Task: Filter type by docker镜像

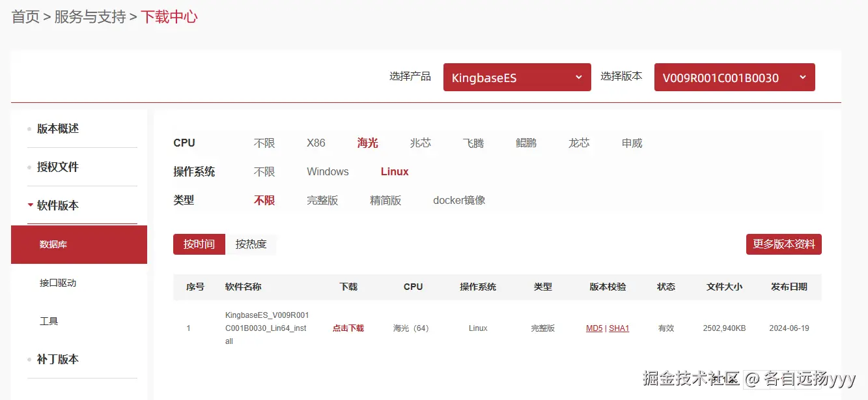Action: pyautogui.click(x=459, y=201)
